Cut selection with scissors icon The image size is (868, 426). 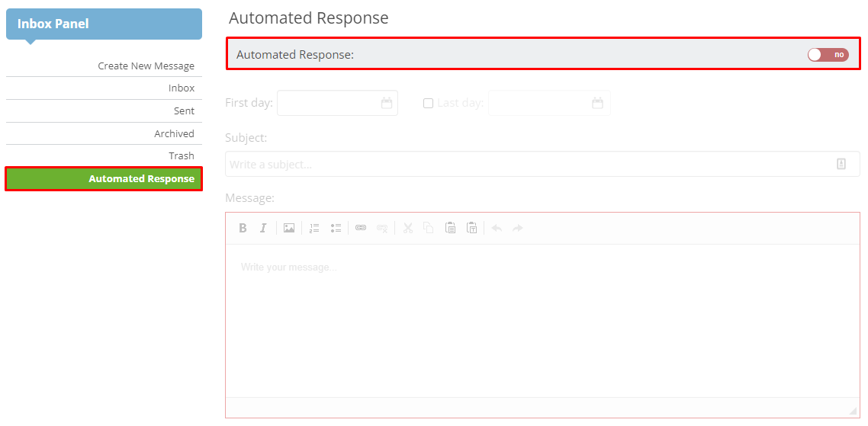[408, 228]
